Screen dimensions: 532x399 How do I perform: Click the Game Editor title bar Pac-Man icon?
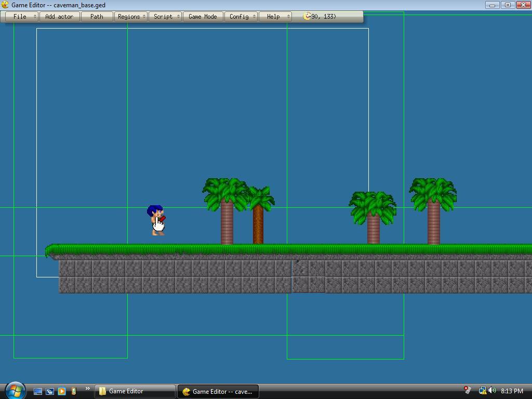[x=4, y=4]
